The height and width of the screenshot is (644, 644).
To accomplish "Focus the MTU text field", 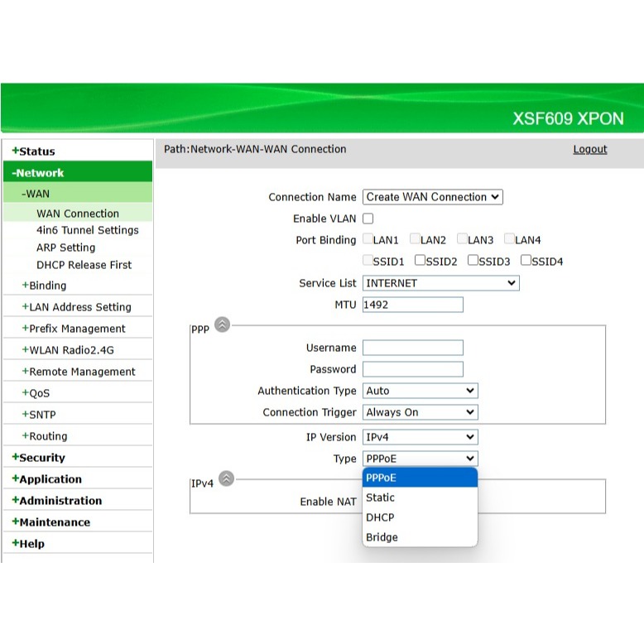I will click(412, 305).
